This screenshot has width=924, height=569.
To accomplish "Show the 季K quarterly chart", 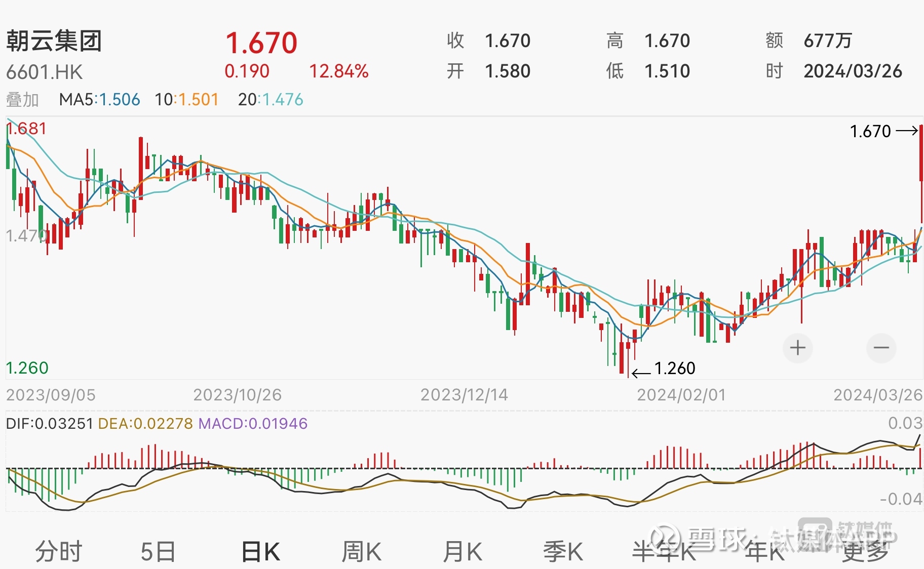I will pos(563,551).
